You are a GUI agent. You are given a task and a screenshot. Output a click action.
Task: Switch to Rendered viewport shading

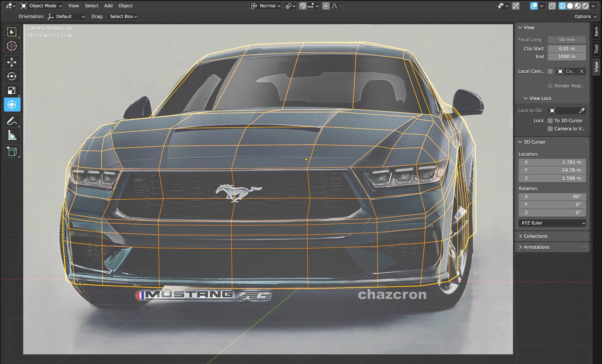point(585,6)
